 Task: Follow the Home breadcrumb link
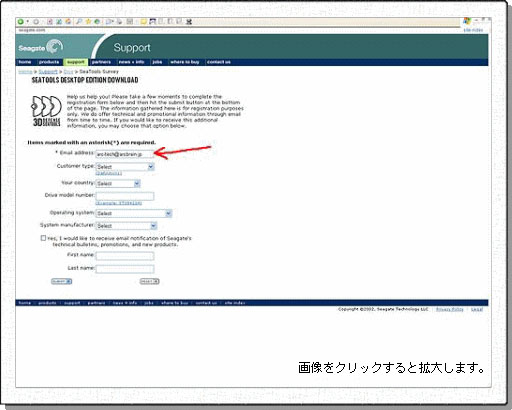click(25, 72)
